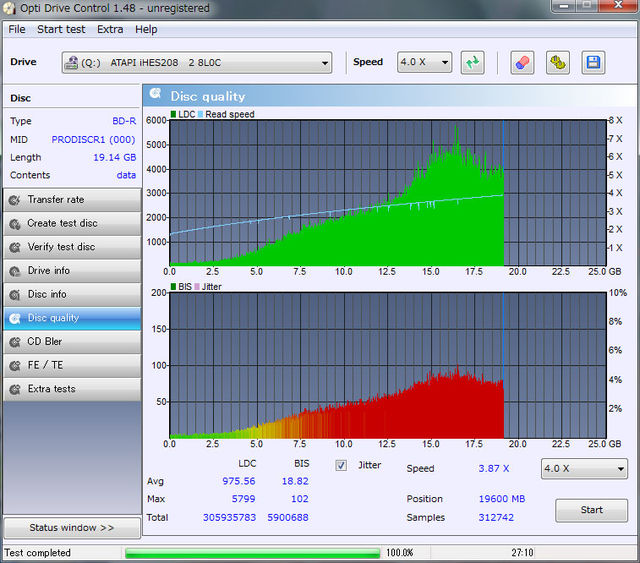The height and width of the screenshot is (563, 640).
Task: Open the Start test menu
Action: tap(61, 29)
